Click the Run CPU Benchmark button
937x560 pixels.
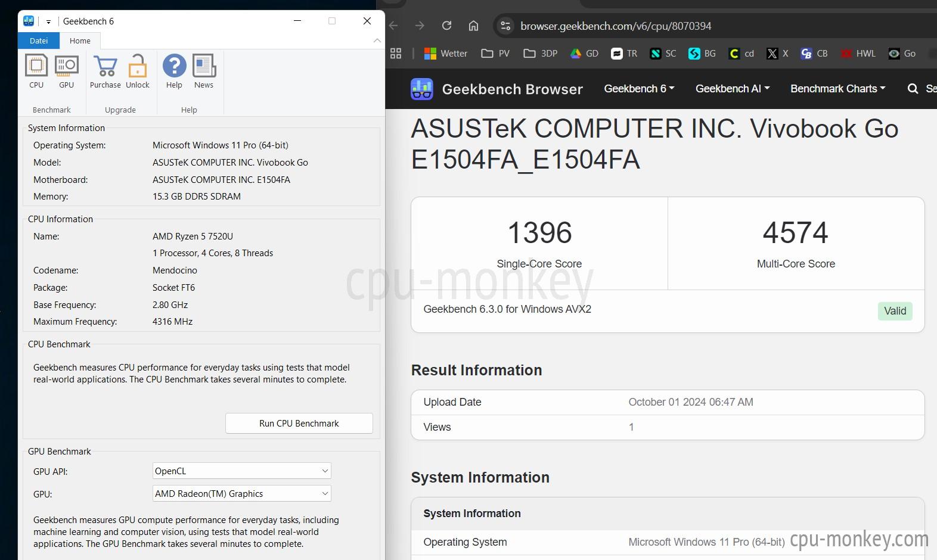[299, 423]
